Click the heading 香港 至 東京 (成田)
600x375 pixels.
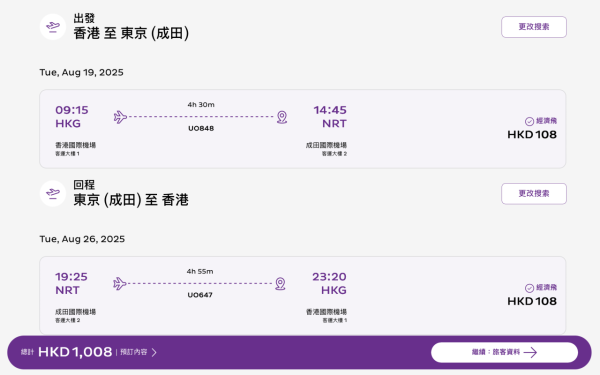pyautogui.click(x=131, y=33)
